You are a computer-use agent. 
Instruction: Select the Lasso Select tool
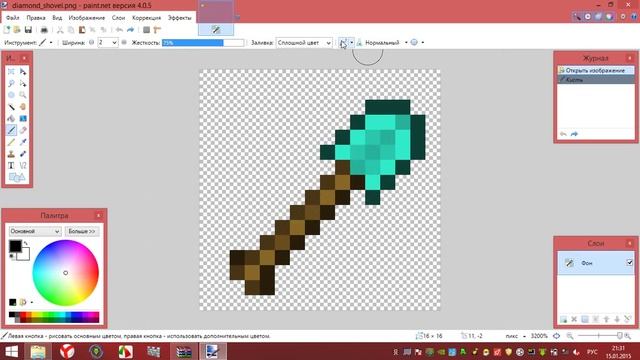click(x=11, y=83)
